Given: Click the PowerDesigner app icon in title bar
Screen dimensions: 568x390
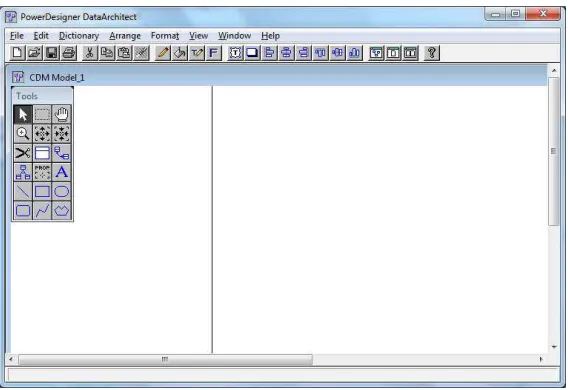Looking at the screenshot, I should (x=11, y=17).
